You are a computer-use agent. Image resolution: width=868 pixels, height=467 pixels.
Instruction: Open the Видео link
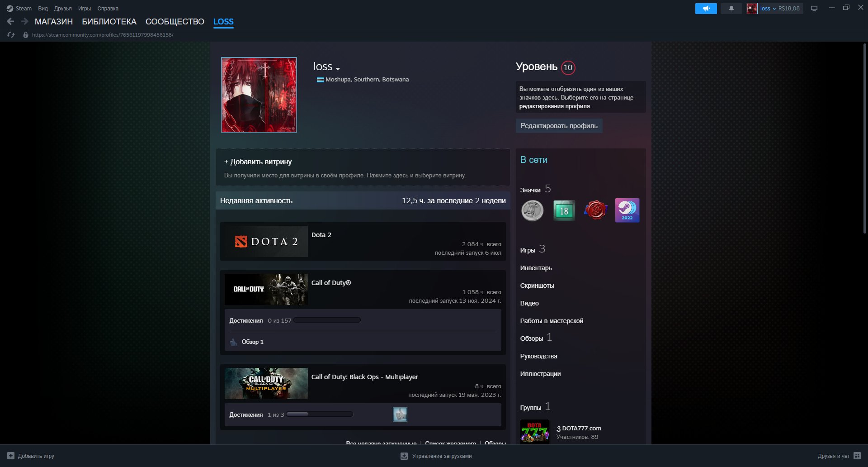(529, 303)
